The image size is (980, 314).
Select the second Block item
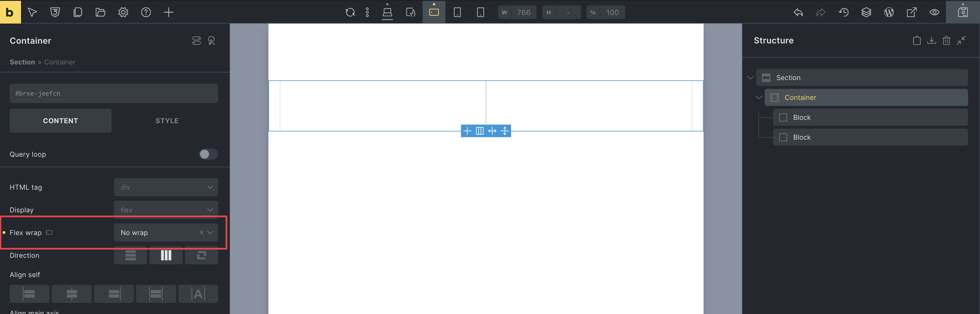pos(870,137)
